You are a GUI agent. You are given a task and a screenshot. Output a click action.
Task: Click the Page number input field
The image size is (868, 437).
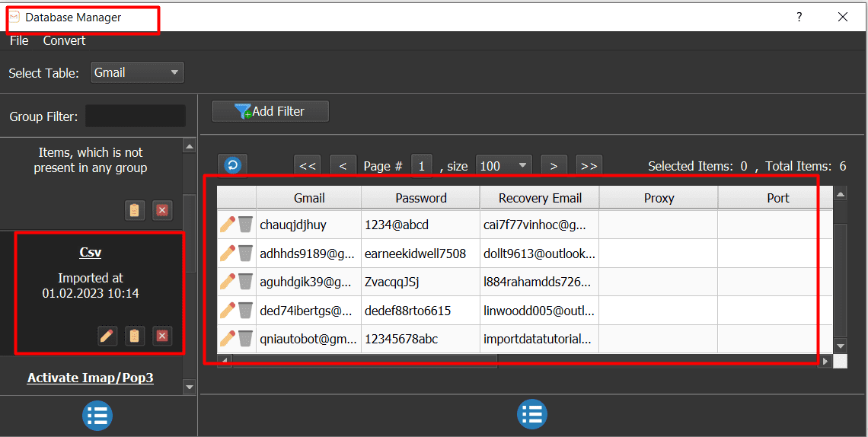[x=421, y=166]
